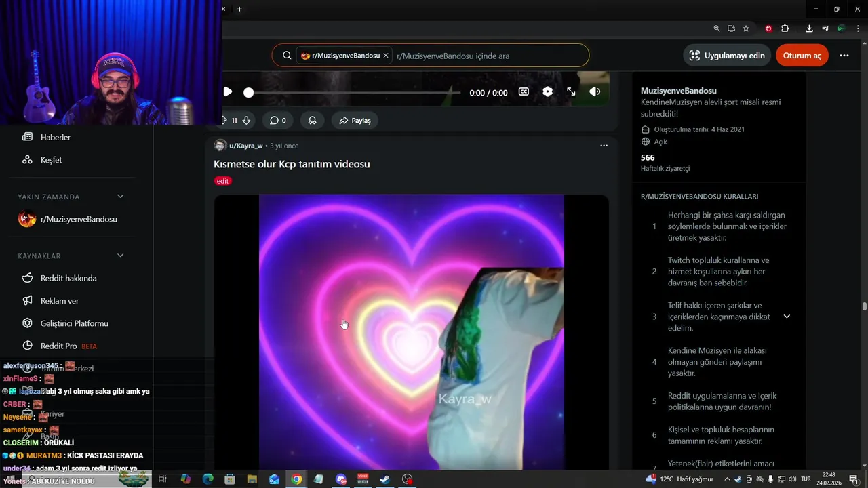Click the browser zoom magnifier icon

pos(717,28)
